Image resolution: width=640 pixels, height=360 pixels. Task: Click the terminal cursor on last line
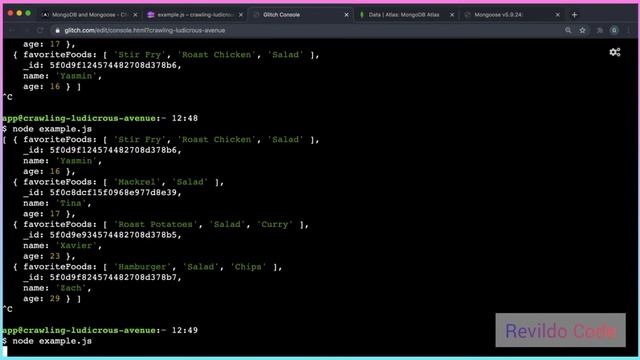[4, 351]
